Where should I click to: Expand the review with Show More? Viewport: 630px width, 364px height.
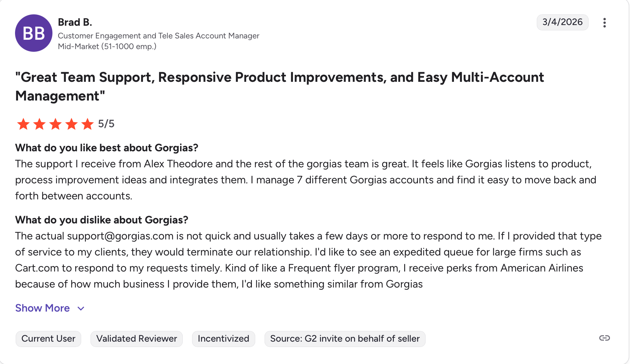(42, 308)
